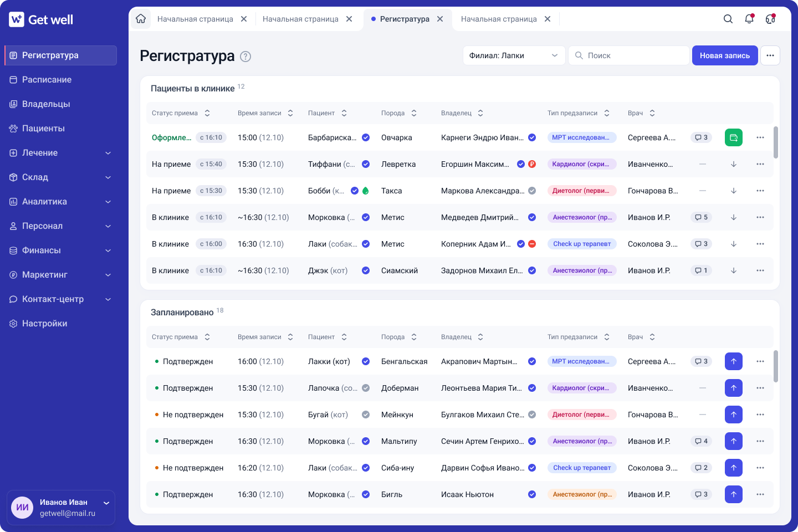798x532 pixels.
Task: Open three-dot menu in Барбариска row
Action: pos(760,137)
